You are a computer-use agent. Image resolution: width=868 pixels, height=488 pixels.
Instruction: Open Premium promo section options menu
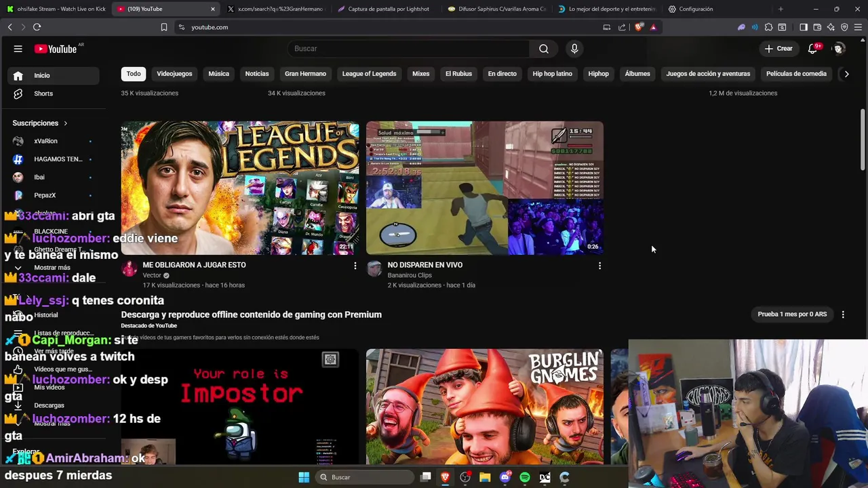pyautogui.click(x=843, y=314)
